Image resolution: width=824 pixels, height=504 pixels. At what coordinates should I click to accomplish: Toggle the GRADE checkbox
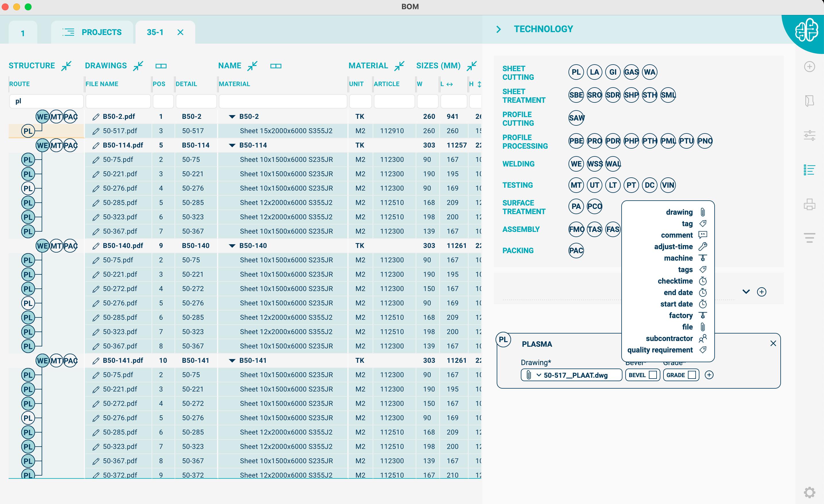point(692,375)
